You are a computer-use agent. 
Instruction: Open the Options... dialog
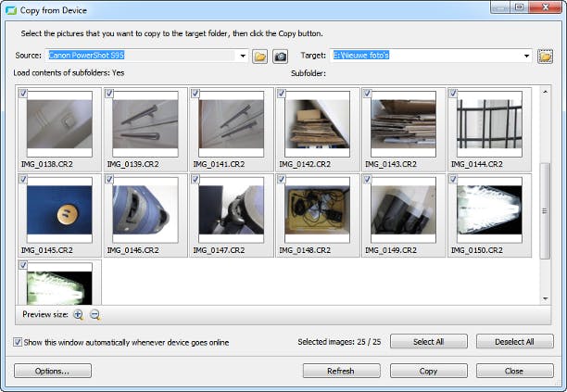pos(53,371)
